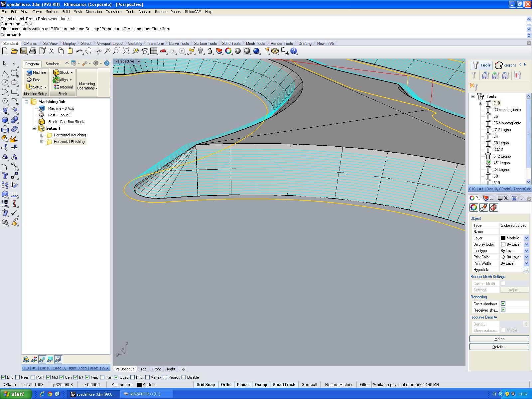Click the Open file folder icon
532x399 pixels.
tap(14, 51)
